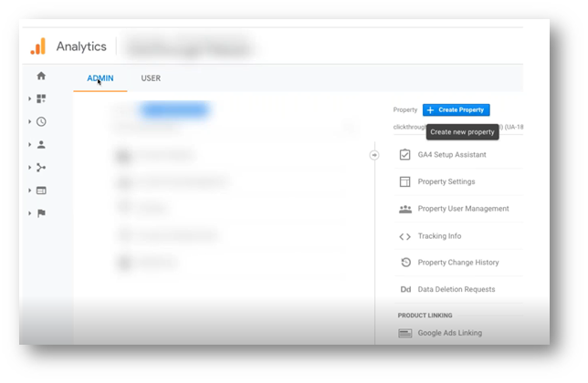Click the Property Settings layout icon

tap(405, 181)
